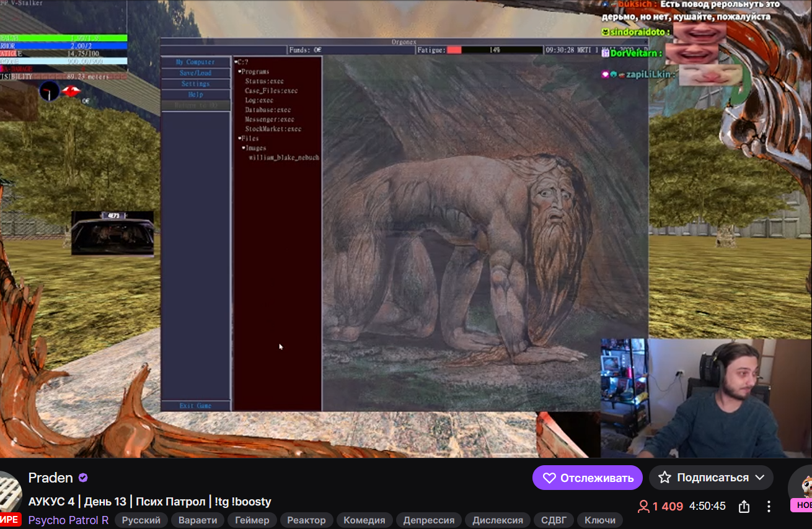Click the viewer count 1 409
The image size is (812, 529).
click(x=661, y=506)
